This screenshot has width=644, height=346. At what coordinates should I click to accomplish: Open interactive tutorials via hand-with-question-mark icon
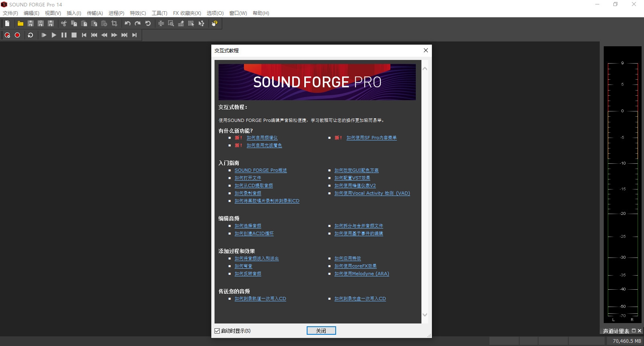(215, 23)
